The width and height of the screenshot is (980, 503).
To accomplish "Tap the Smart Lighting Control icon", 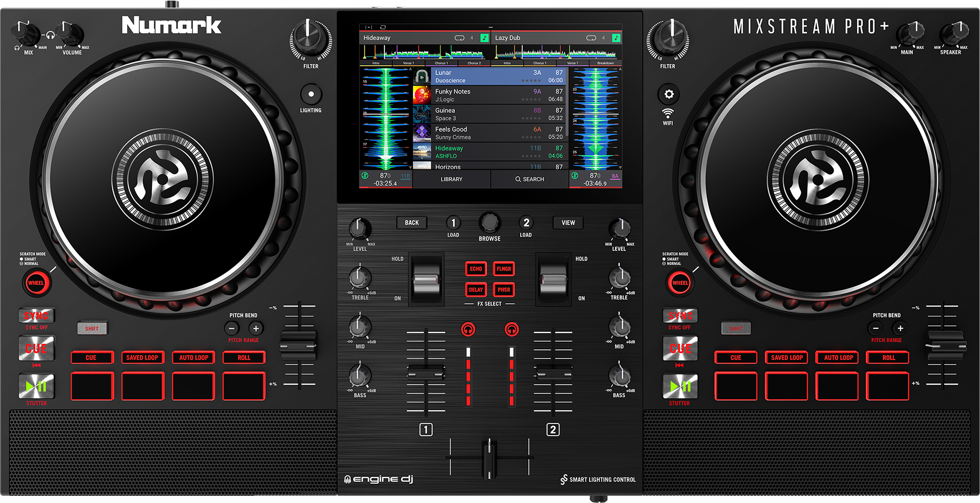I will [x=564, y=479].
